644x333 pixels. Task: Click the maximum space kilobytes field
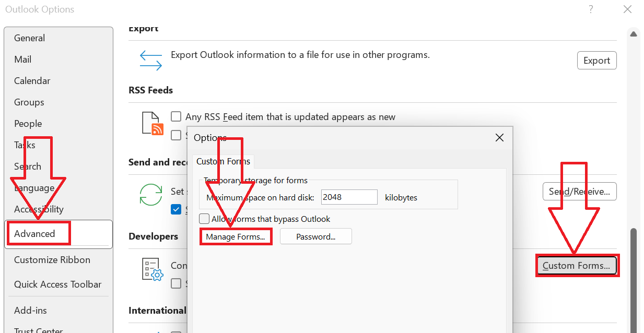pos(349,197)
